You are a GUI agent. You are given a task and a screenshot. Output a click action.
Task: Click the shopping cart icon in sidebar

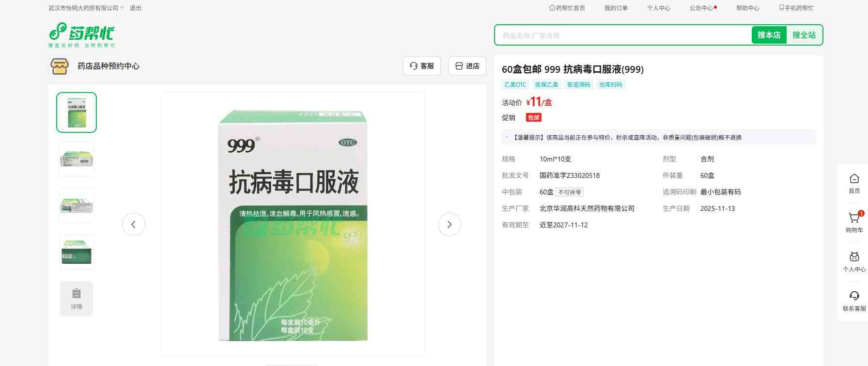pos(853,219)
